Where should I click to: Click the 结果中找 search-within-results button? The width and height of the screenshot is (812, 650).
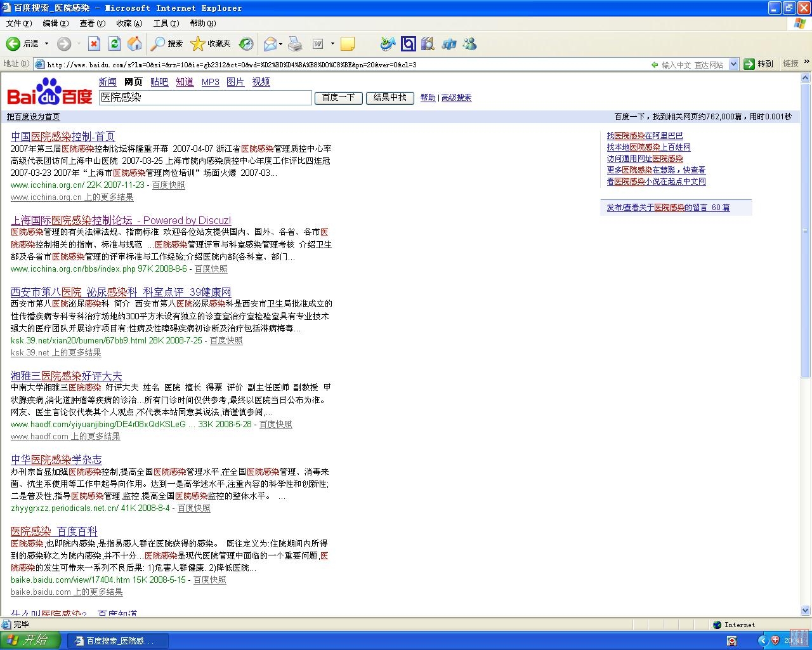coord(390,98)
